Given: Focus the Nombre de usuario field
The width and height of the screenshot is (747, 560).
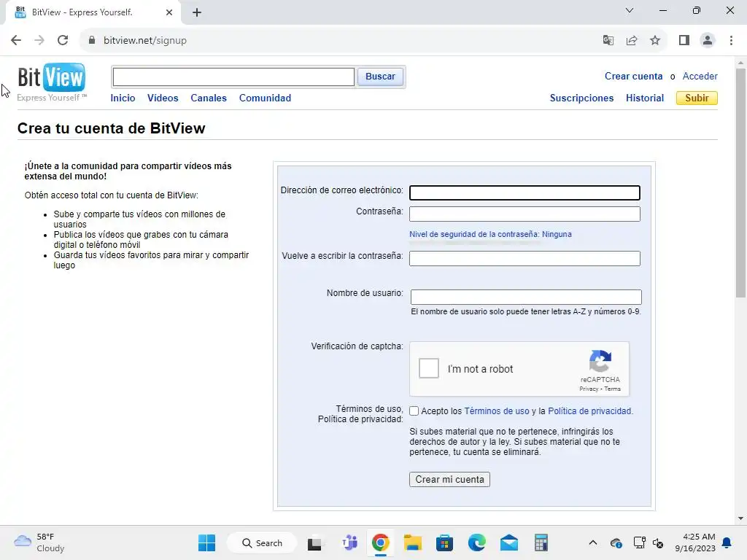Looking at the screenshot, I should click(526, 297).
